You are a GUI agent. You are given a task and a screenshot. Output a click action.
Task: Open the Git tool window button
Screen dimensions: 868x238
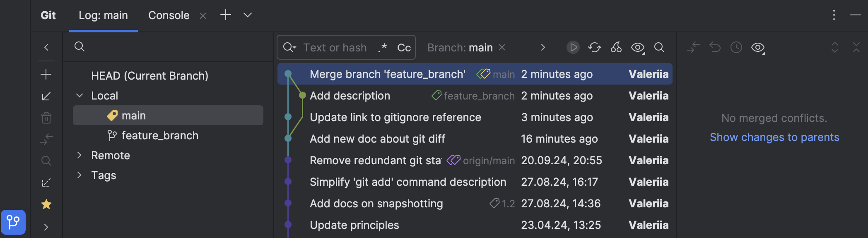[13, 222]
